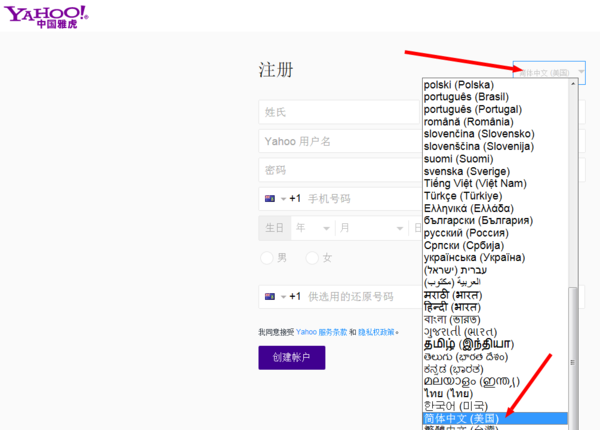Open the Yahoo 服务条款 link
This screenshot has width=600, height=430.
pos(320,332)
